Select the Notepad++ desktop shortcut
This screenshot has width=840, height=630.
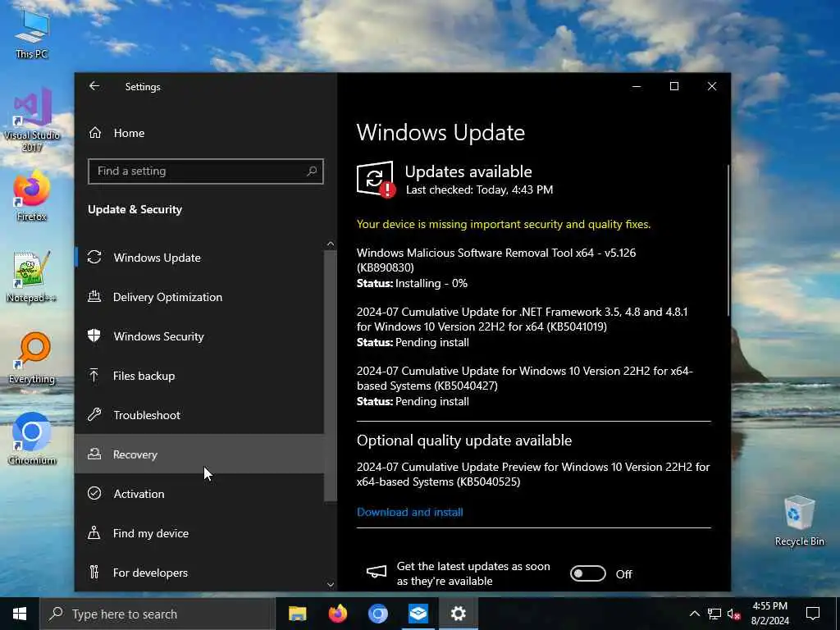[x=31, y=277]
